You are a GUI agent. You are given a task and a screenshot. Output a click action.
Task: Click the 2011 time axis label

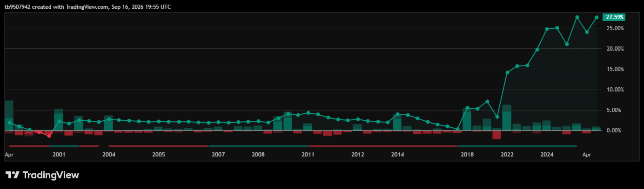308,155
